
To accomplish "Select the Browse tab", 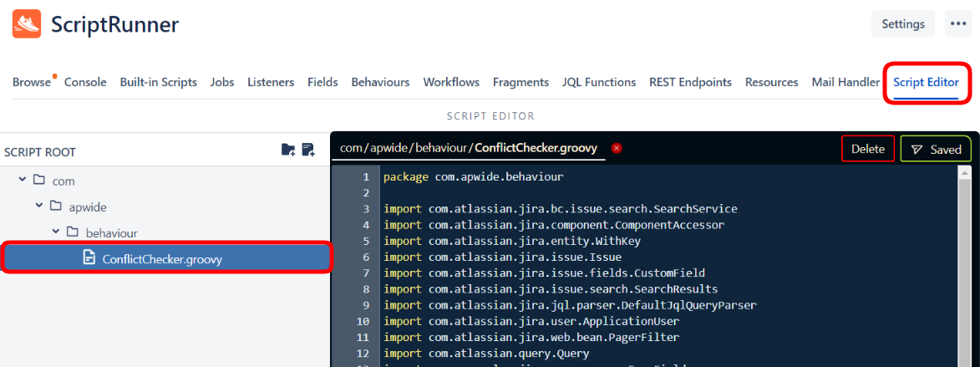I will tap(32, 82).
